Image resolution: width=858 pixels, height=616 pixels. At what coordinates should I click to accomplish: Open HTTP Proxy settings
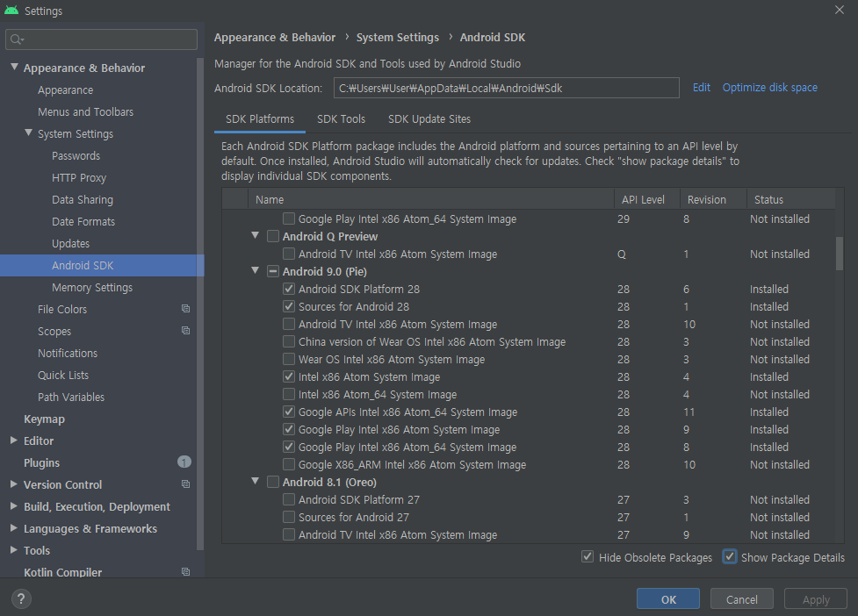coord(79,177)
